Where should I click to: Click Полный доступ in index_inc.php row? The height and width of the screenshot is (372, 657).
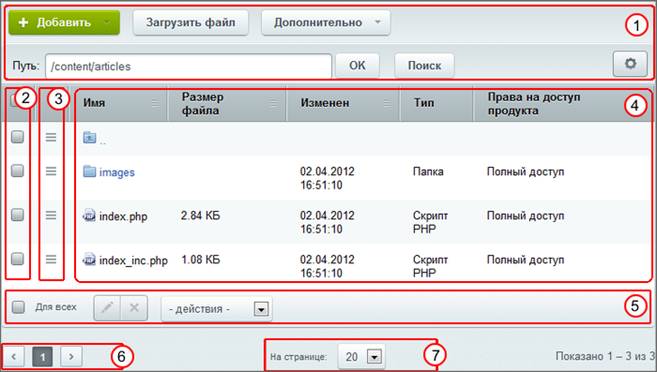[x=525, y=260]
